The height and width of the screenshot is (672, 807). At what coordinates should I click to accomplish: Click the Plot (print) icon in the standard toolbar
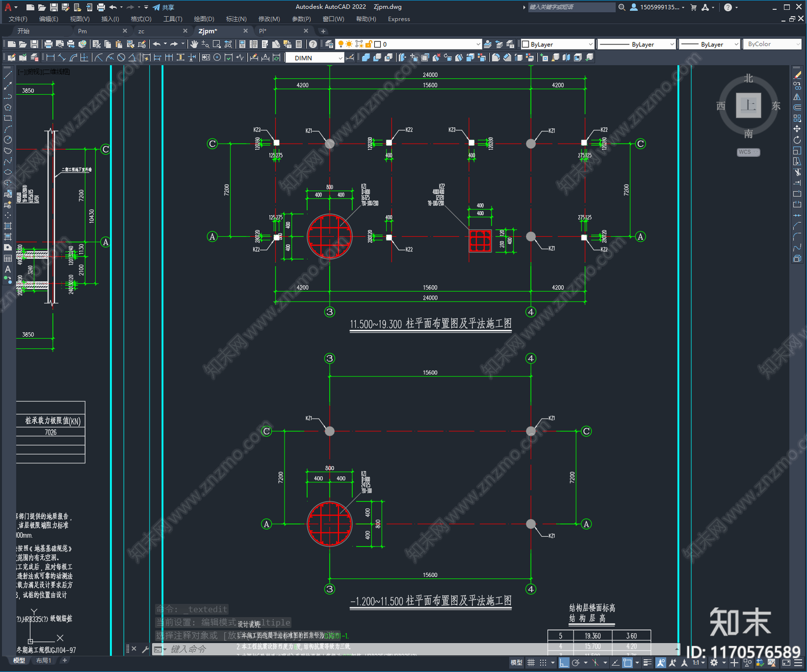[48, 44]
